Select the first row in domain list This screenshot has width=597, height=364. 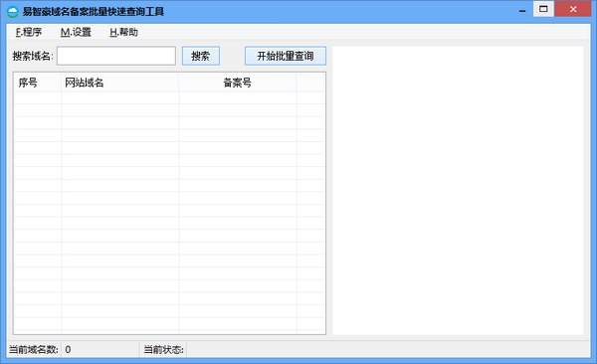click(169, 97)
